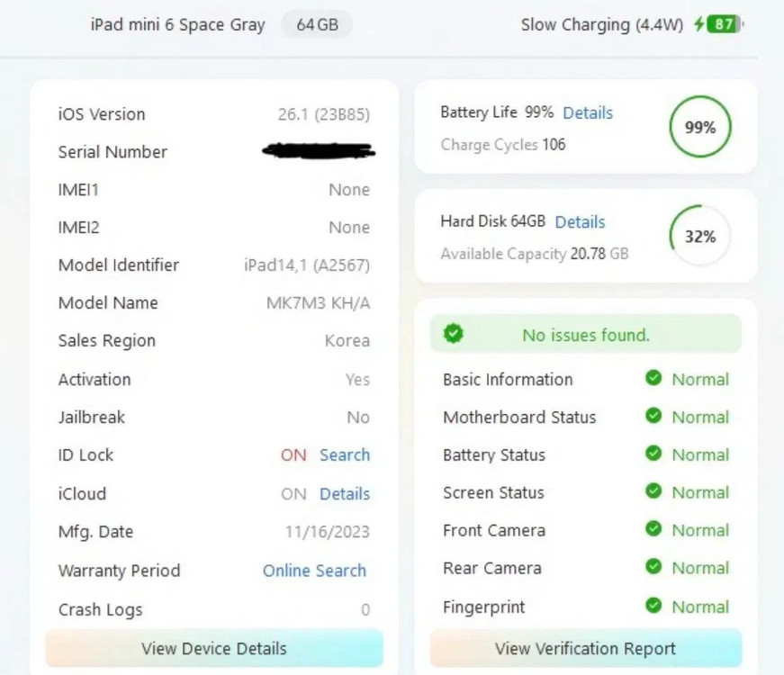
Task: Click the checkmark icon beside Basic Information
Action: click(654, 379)
